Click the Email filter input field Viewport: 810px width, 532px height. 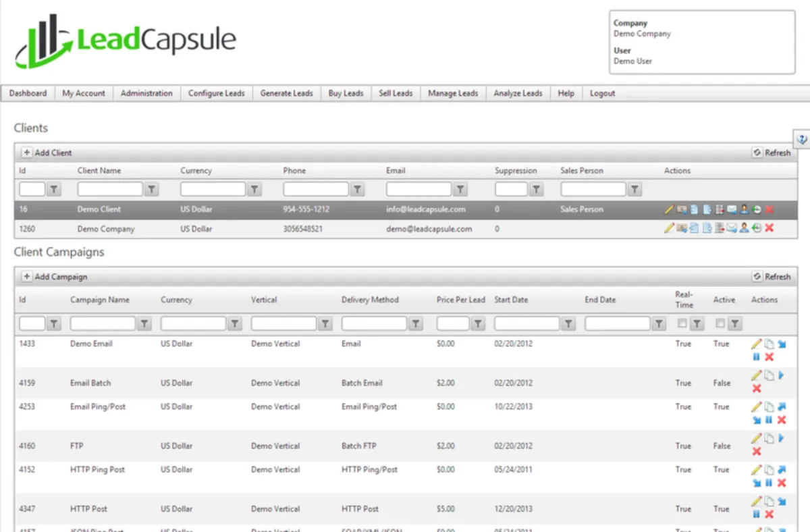pos(418,190)
